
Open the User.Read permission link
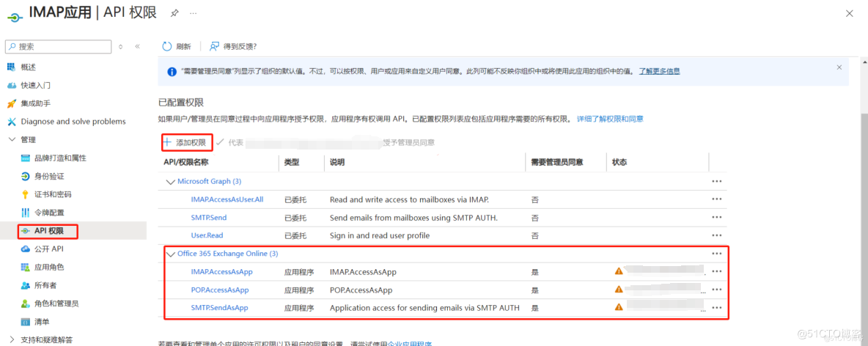(x=207, y=235)
